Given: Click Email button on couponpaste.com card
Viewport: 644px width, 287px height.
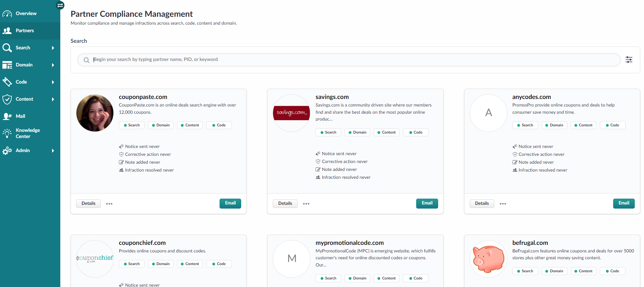Looking at the screenshot, I should point(230,203).
